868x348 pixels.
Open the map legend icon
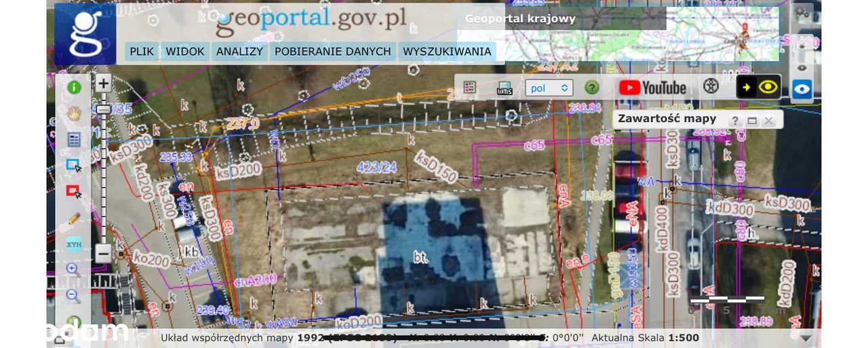[469, 88]
